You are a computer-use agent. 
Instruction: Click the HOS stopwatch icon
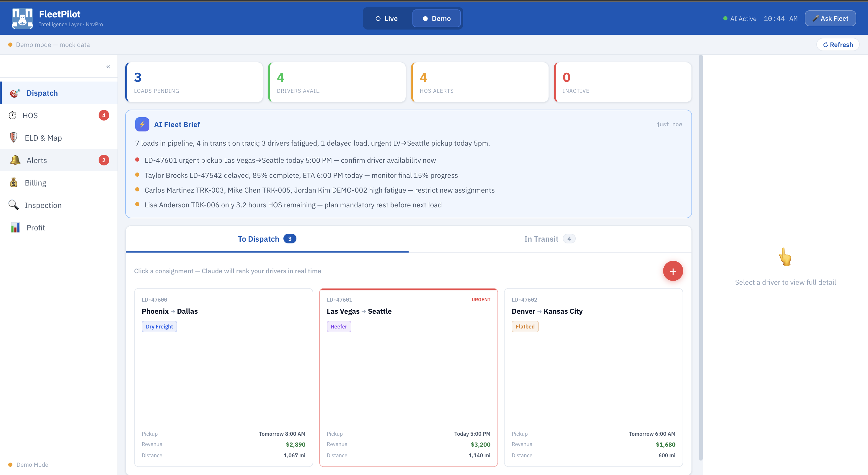click(12, 115)
